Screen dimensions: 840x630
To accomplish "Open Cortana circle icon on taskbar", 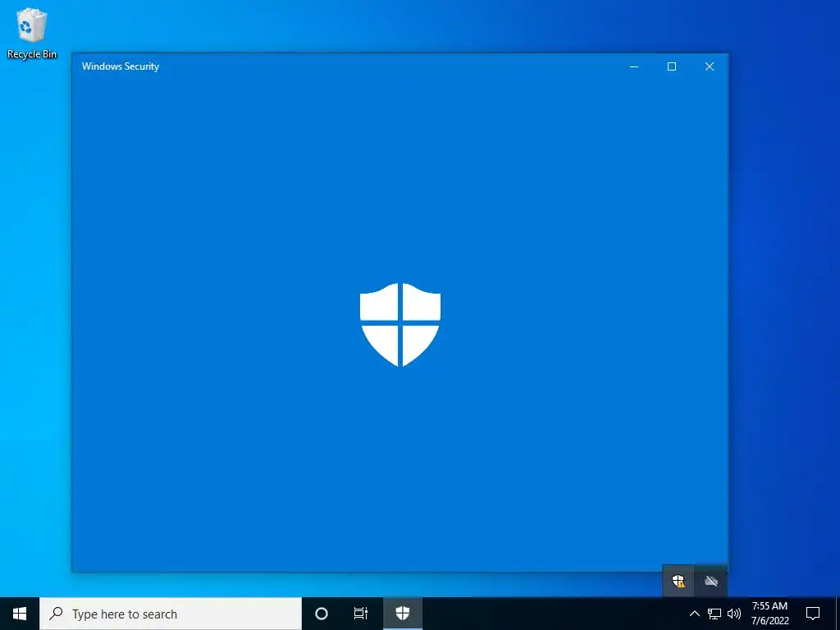I will 322,614.
